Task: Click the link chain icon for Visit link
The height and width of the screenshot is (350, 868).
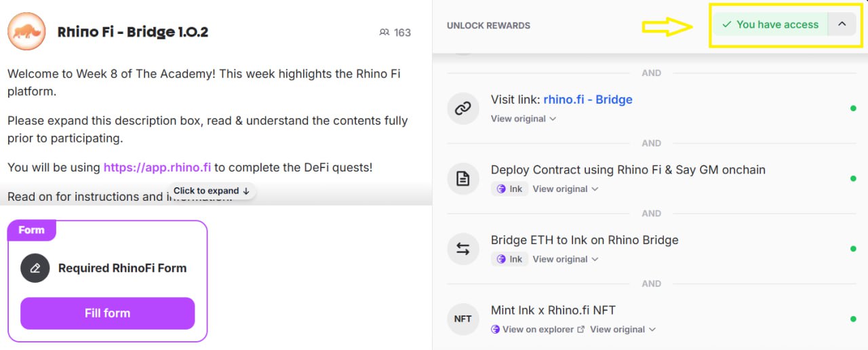Action: [463, 109]
